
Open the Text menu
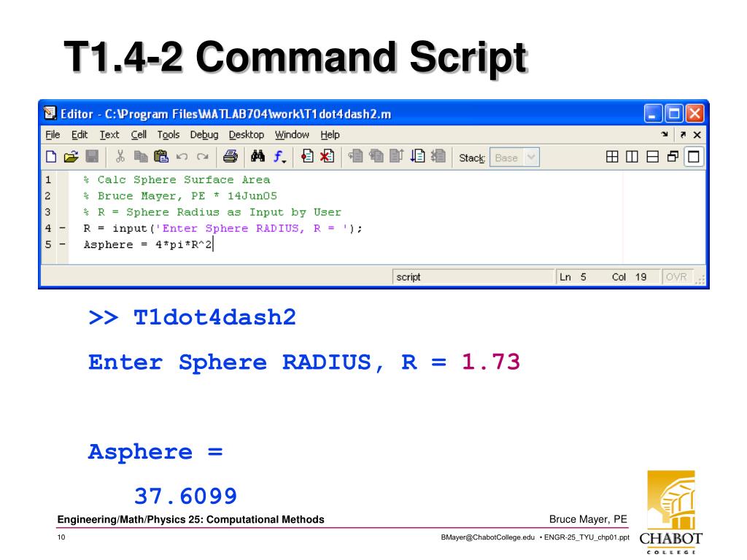coord(109,135)
